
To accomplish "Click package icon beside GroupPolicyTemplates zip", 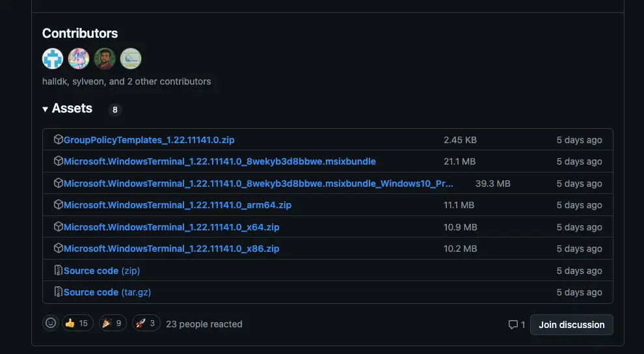I will tap(58, 140).
